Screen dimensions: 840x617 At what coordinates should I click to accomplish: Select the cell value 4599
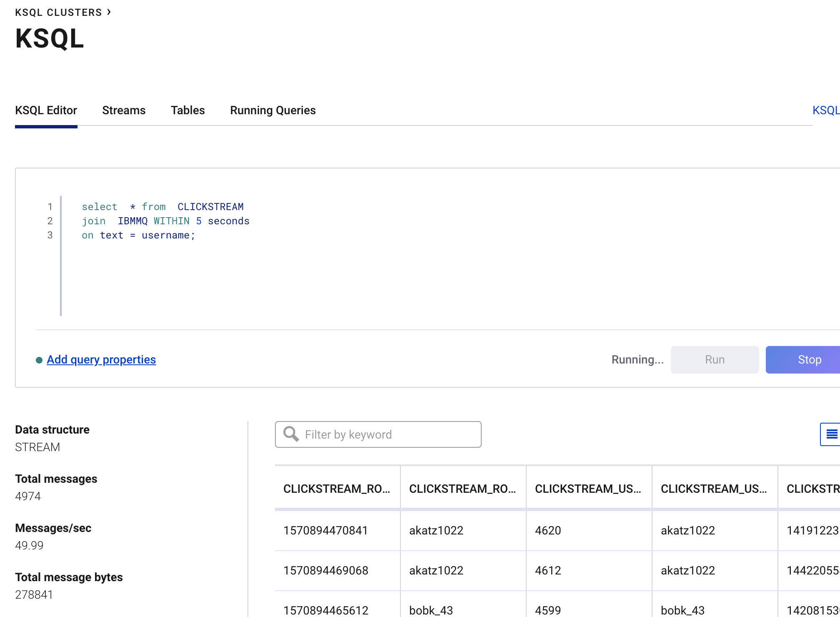(x=548, y=610)
